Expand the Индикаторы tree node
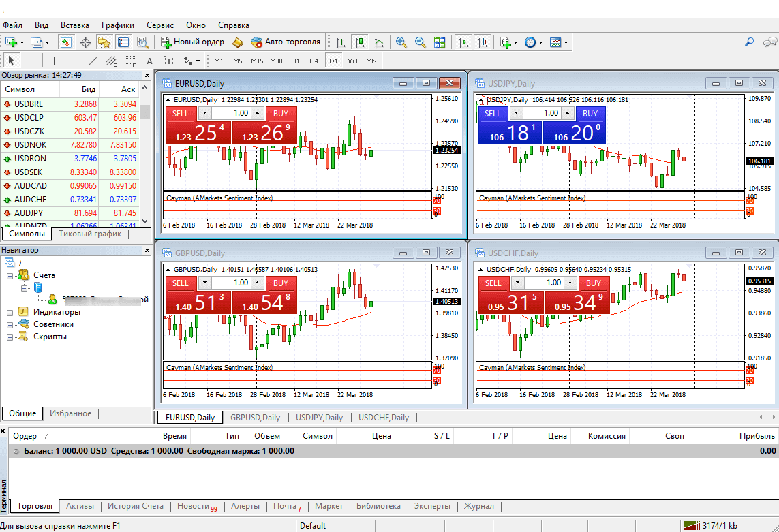Screen dimensions: 779x532 tap(10, 312)
